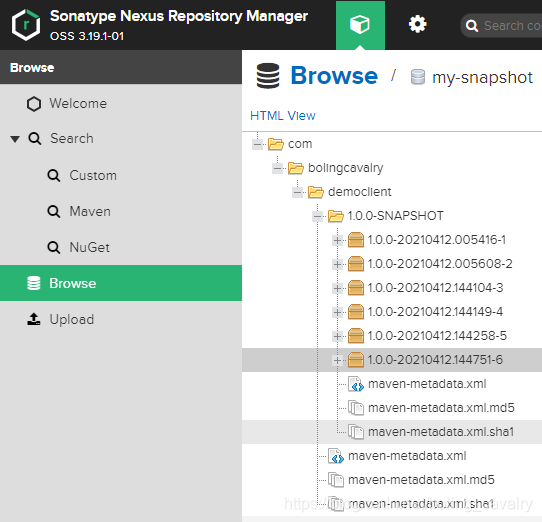
Task: Open the Welcome page in sidebar
Action: (121, 103)
